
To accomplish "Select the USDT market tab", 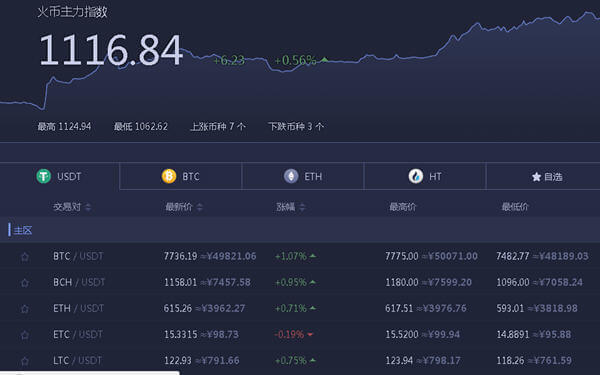I will pyautogui.click(x=59, y=176).
